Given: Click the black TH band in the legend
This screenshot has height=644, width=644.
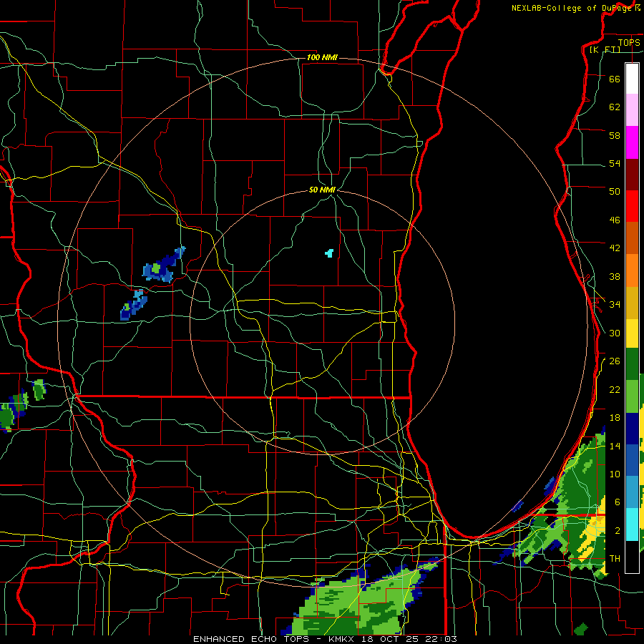Looking at the screenshot, I should pos(632,557).
